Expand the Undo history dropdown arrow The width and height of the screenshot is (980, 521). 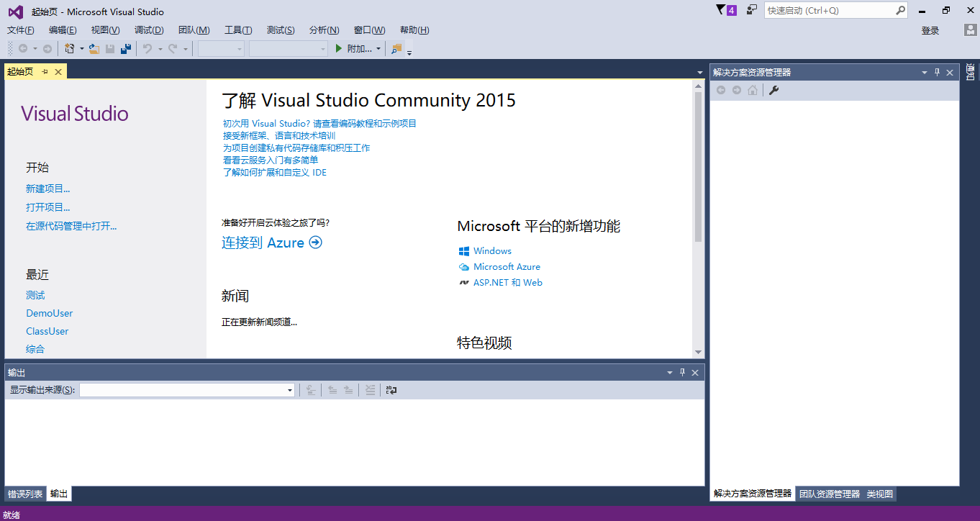(160, 49)
